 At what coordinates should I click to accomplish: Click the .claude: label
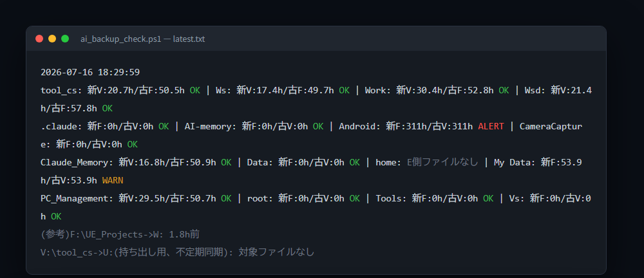pyautogui.click(x=62, y=127)
